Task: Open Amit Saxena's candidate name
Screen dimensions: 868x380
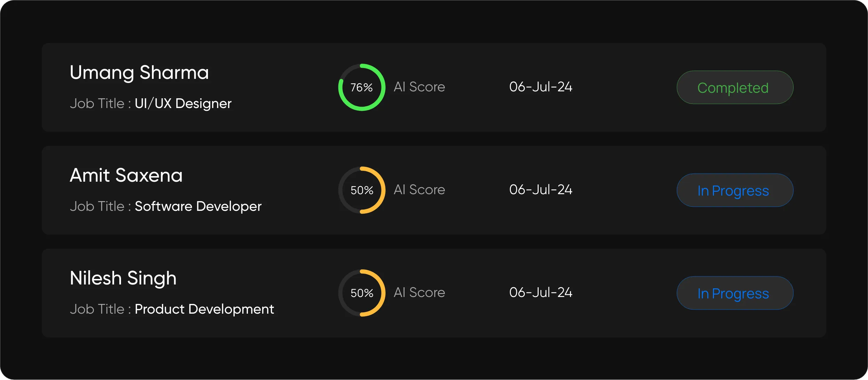Action: pyautogui.click(x=126, y=175)
